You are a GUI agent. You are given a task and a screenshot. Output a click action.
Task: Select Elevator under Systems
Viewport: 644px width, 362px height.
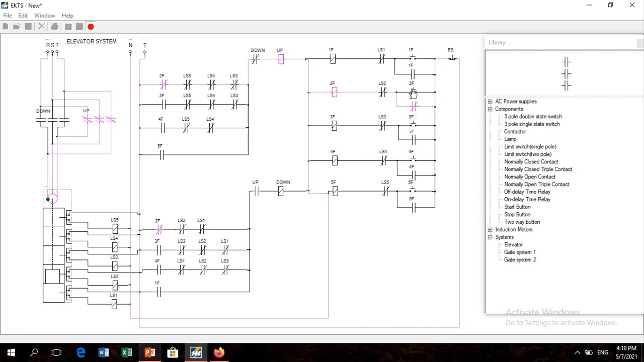[513, 245]
